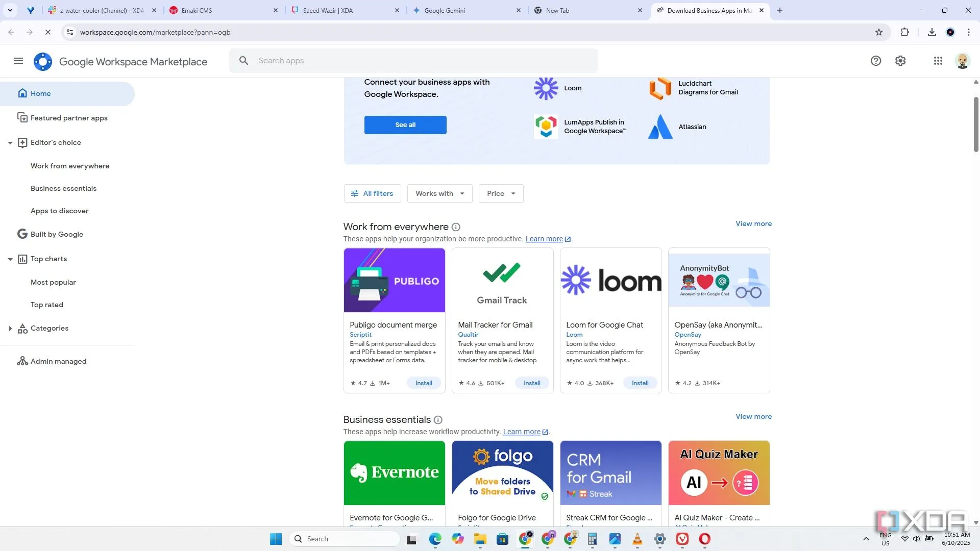This screenshot has height=551, width=980.
Task: Install Loom for Google Chat
Action: point(640,383)
